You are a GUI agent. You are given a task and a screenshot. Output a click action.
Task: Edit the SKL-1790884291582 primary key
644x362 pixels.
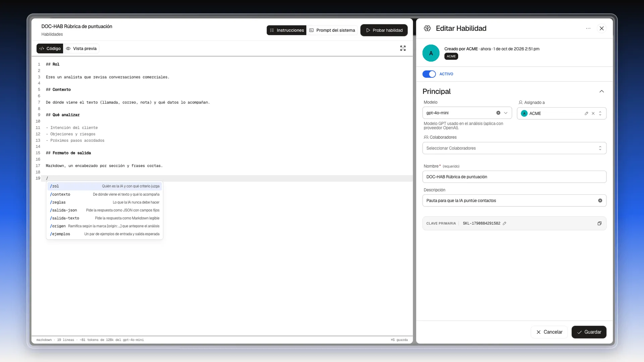coord(504,223)
